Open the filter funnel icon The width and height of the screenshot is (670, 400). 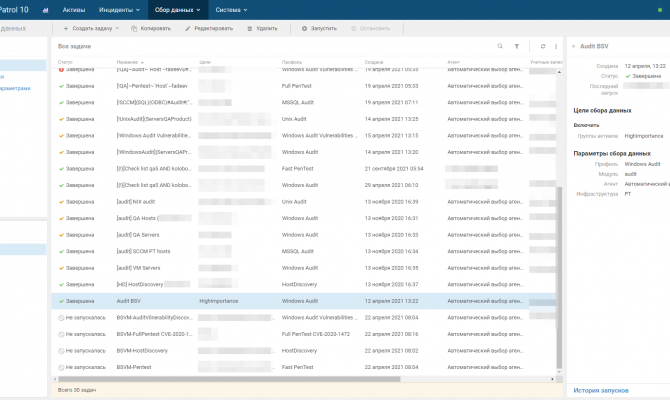pyautogui.click(x=517, y=46)
